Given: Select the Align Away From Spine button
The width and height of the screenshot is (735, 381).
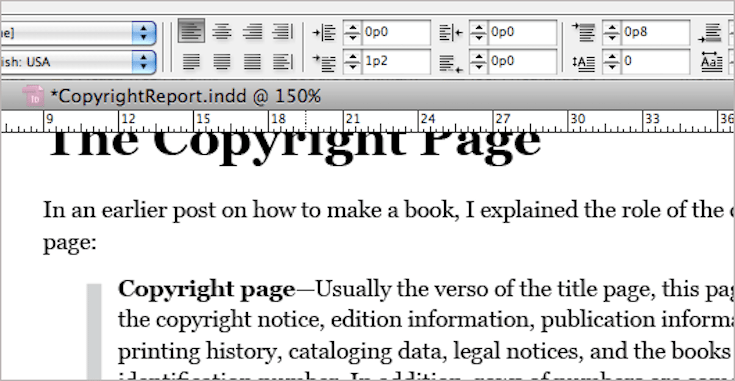Looking at the screenshot, I should [283, 61].
